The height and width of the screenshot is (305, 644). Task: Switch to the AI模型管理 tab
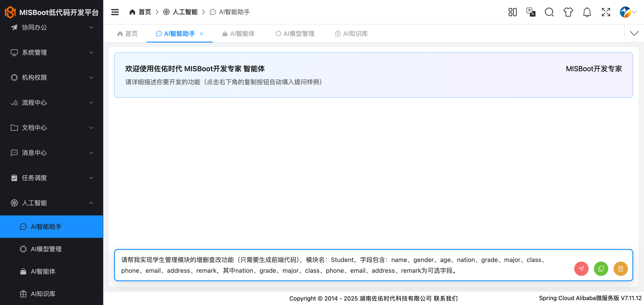pos(295,34)
